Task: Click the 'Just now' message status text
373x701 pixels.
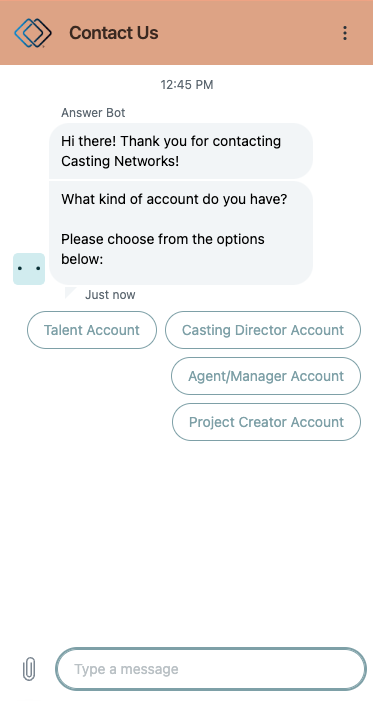Action: point(110,295)
